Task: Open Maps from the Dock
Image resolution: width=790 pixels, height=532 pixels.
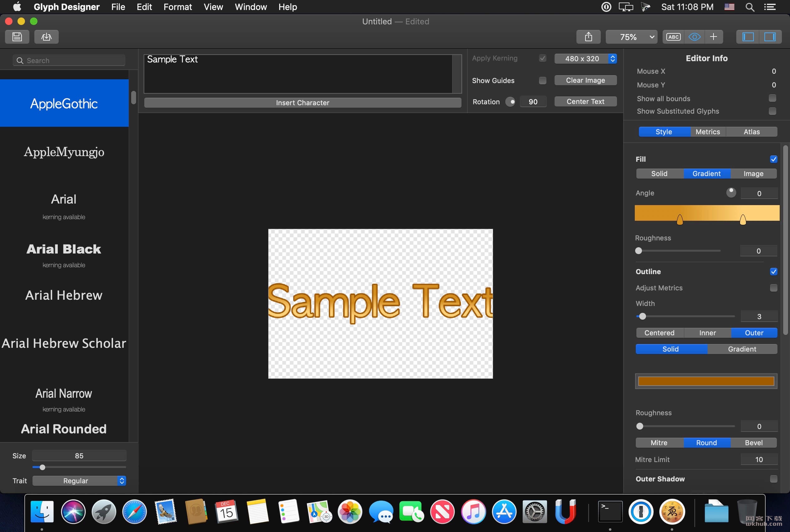Action: (319, 511)
